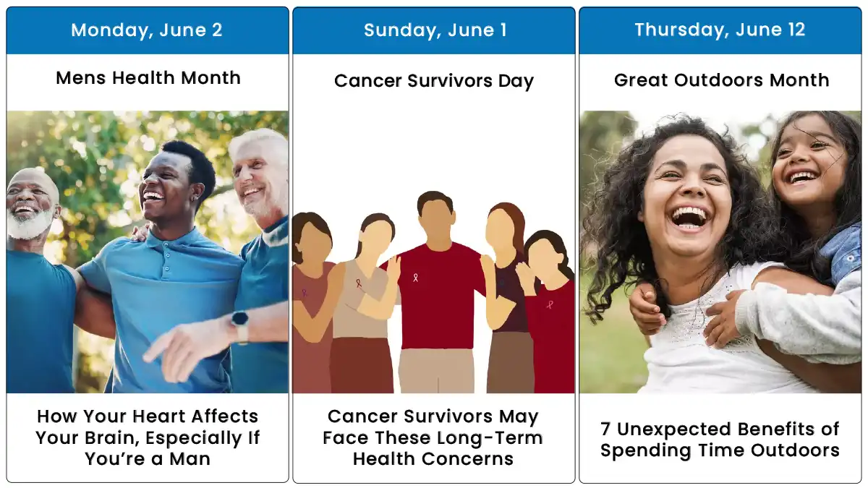The height and width of the screenshot is (488, 868).
Task: Select the Great Outdoors Month title
Action: (x=721, y=80)
